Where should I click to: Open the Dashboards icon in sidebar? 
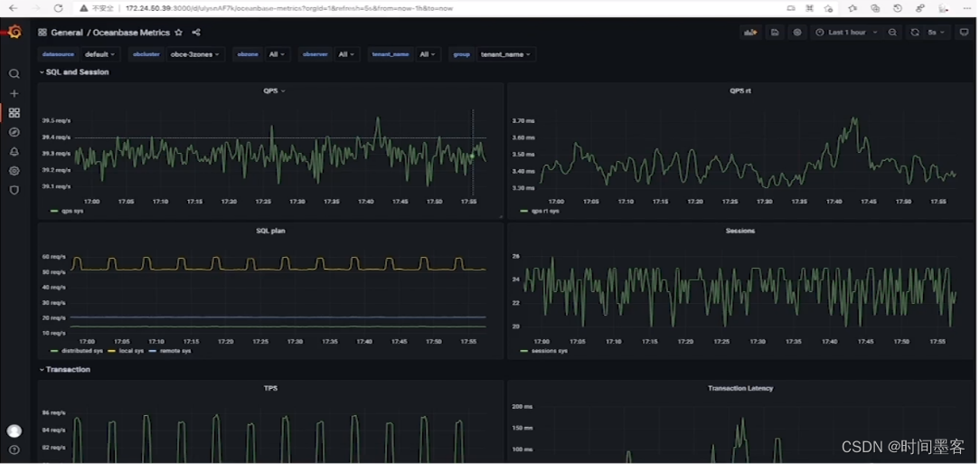[14, 112]
